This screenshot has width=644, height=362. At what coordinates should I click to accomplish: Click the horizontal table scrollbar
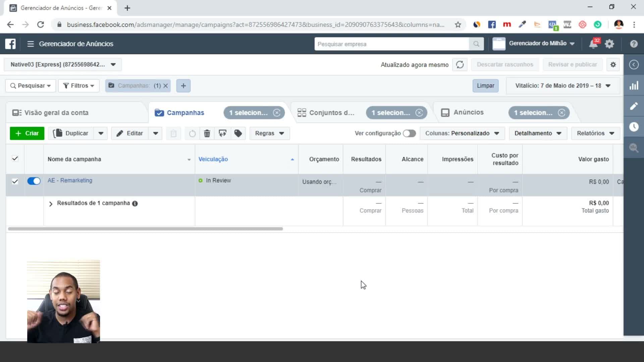tap(145, 229)
